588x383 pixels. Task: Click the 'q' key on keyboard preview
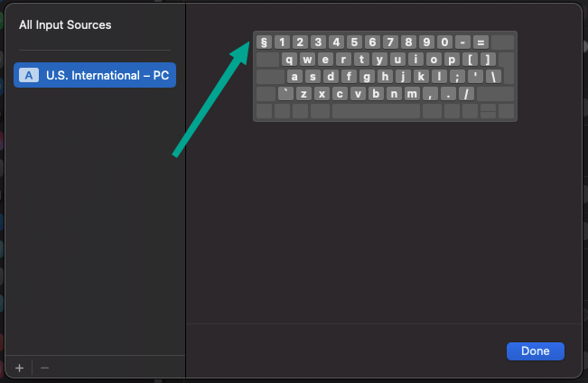coord(289,60)
